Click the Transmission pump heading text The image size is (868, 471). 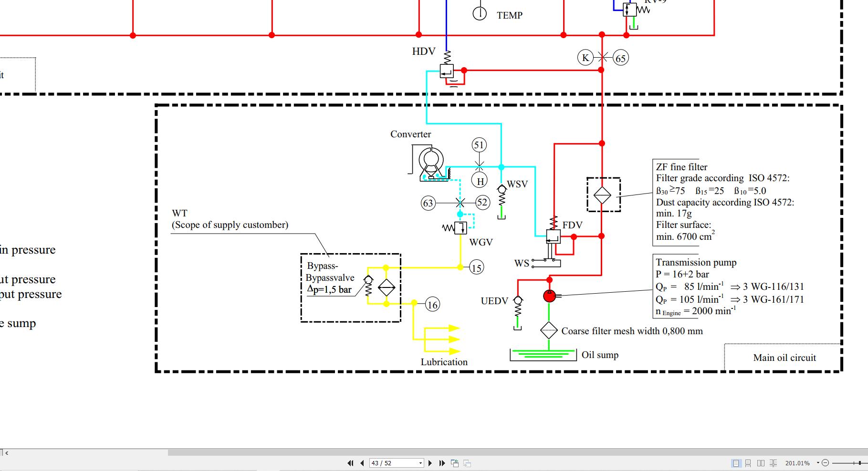696,262
